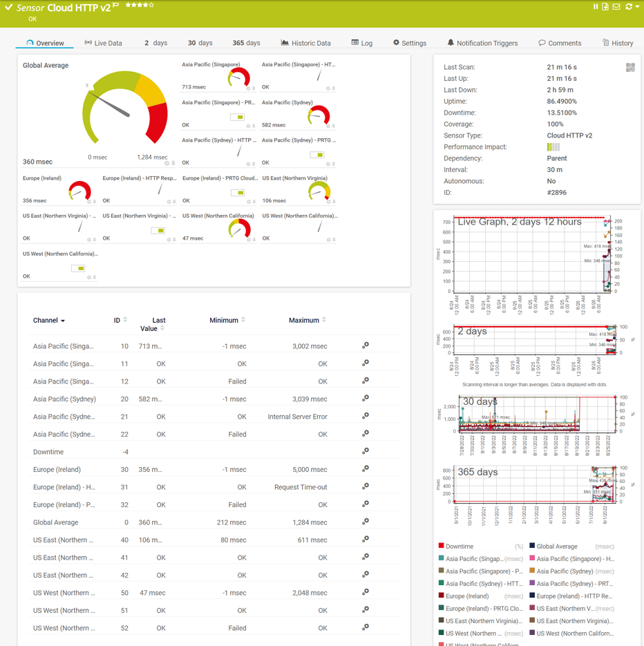This screenshot has width=644, height=646.
Task: Click the flag icon beside the sensor name
Action: coord(116,4)
